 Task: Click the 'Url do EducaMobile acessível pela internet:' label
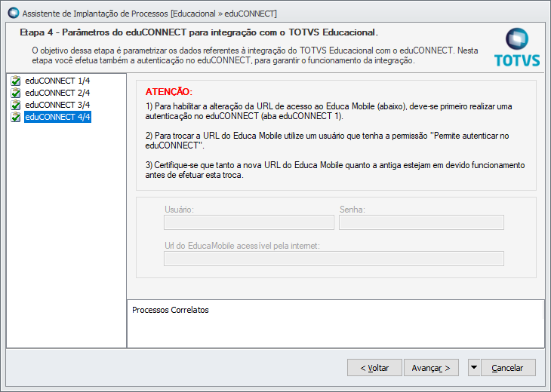coord(242,246)
